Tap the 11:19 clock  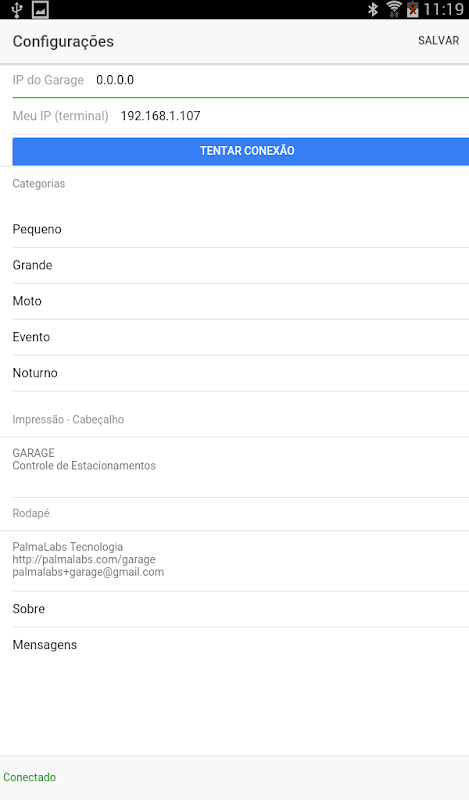tap(443, 9)
